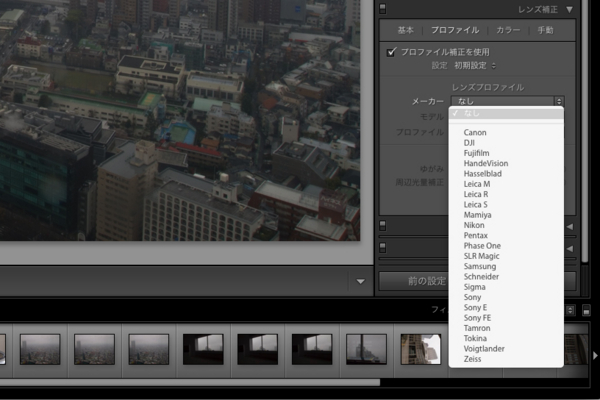Image resolution: width=600 pixels, height=400 pixels.
Task: Select the second grey skyline thumbnail
Action: click(95, 349)
